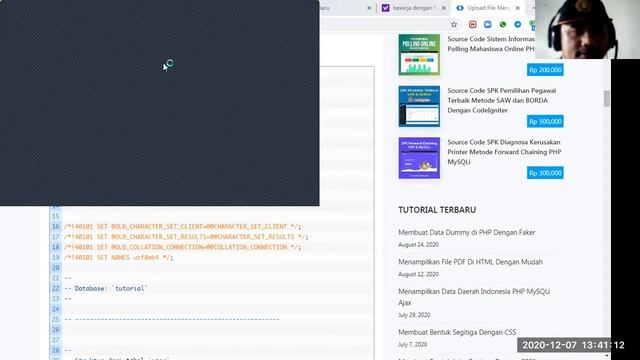Viewport: 640px width, 360px height.
Task: Open the SPK Forward Chaining product thumbnail
Action: point(419,158)
